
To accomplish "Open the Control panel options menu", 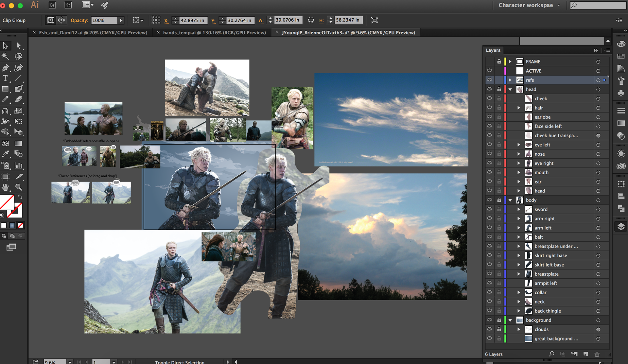I will pos(619,20).
